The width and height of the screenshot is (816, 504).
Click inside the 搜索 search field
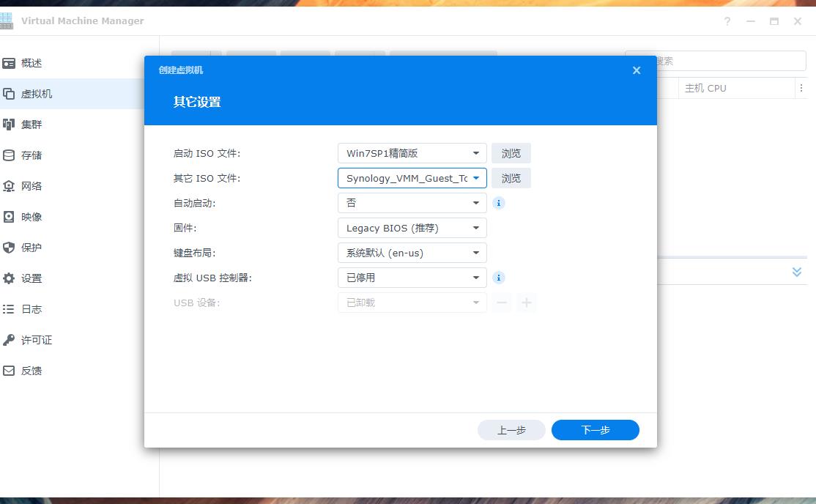pos(725,60)
